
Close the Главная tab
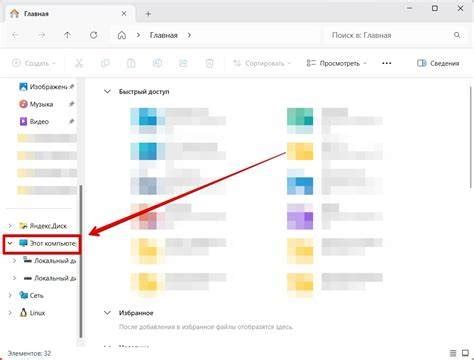124,14
